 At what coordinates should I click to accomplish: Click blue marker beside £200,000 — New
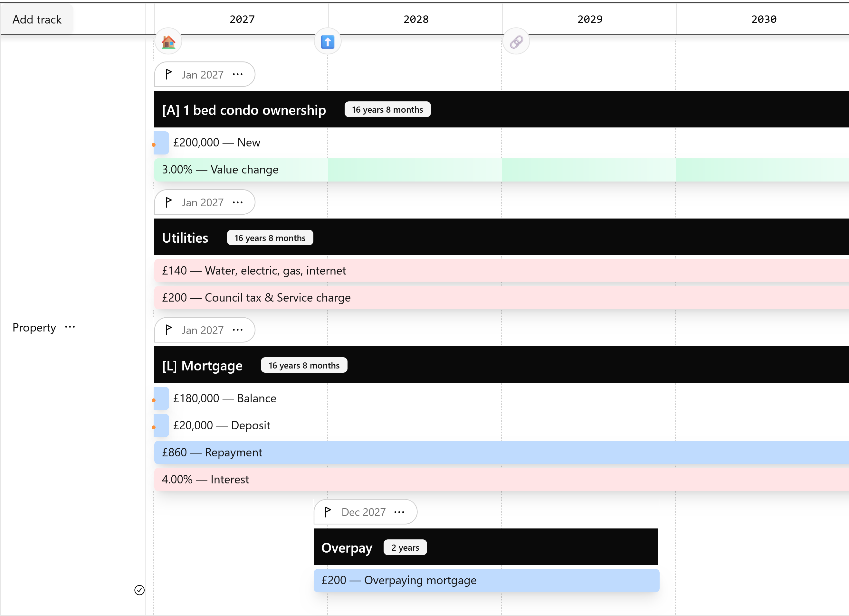(x=161, y=143)
